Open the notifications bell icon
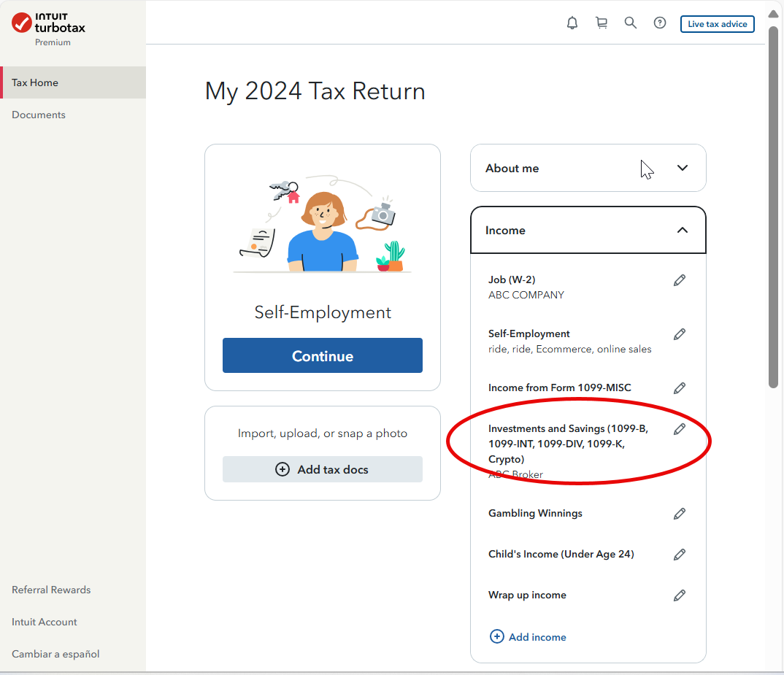This screenshot has height=675, width=784. pos(572,23)
